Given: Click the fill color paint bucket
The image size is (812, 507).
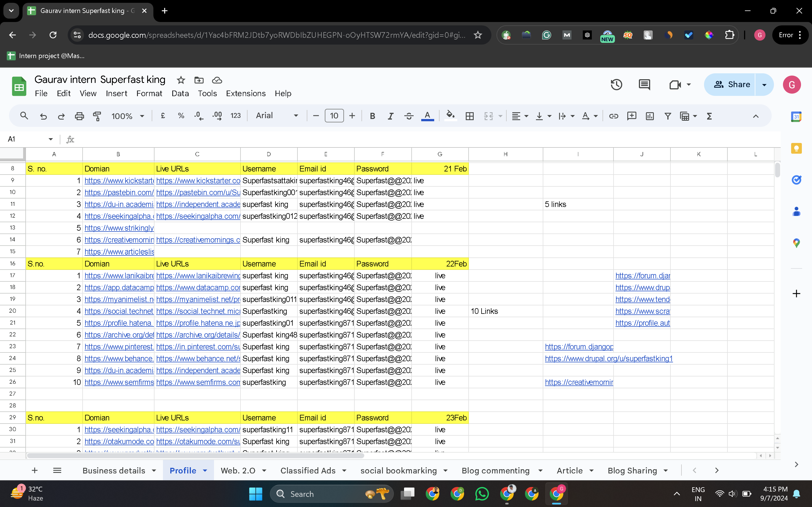Looking at the screenshot, I should [450, 116].
